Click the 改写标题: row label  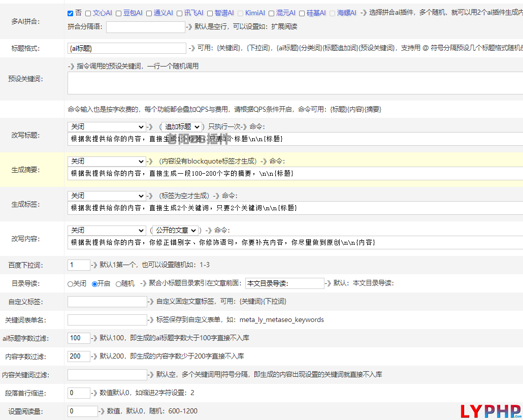pos(25,136)
